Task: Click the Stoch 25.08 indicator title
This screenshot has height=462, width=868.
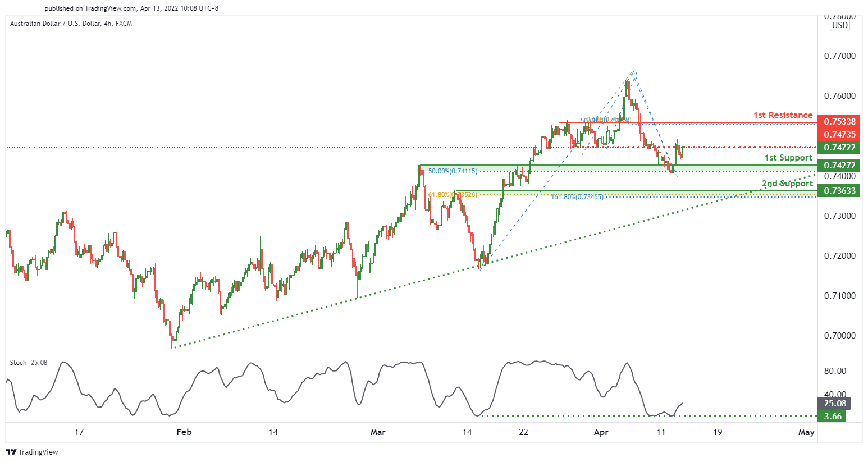Action: (29, 363)
